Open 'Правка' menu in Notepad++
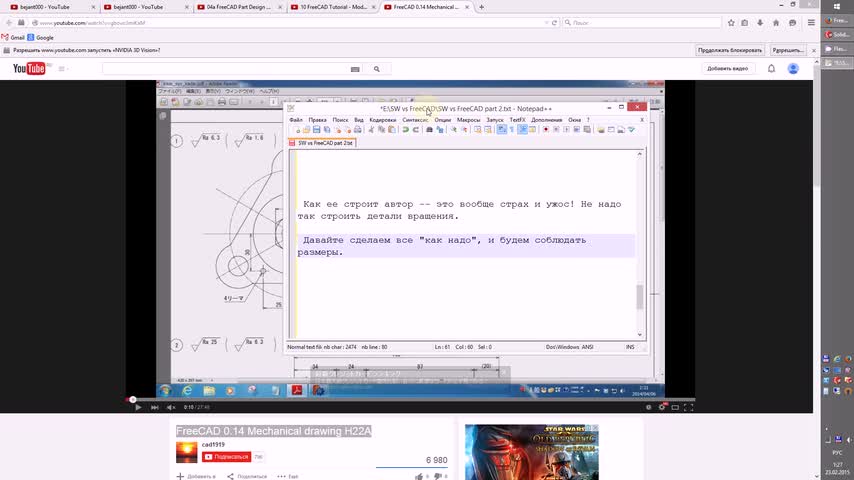 coord(318,120)
